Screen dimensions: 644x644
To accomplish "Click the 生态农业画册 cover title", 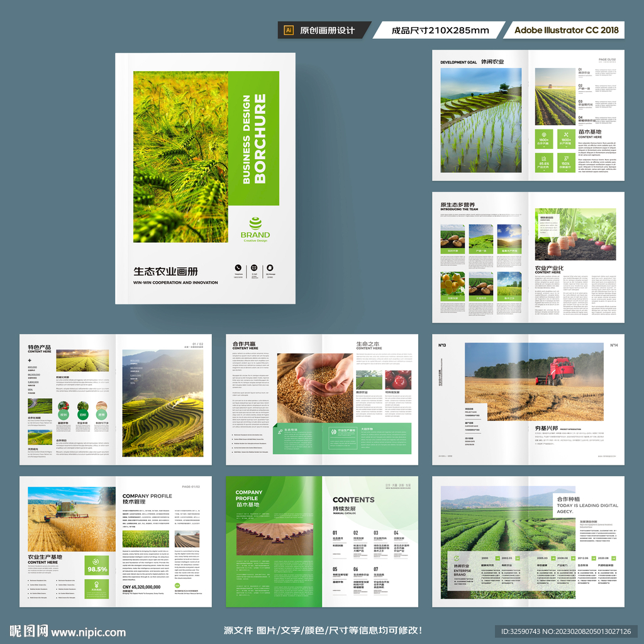I will [165, 272].
